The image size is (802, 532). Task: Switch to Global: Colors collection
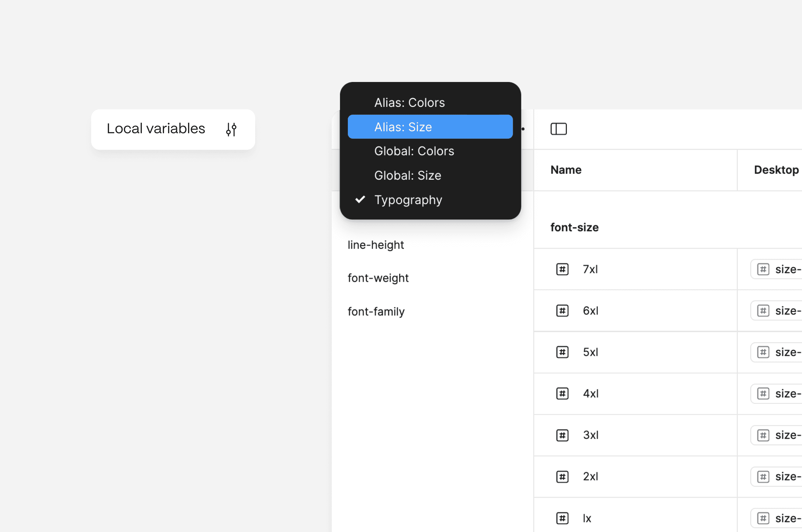tap(414, 151)
